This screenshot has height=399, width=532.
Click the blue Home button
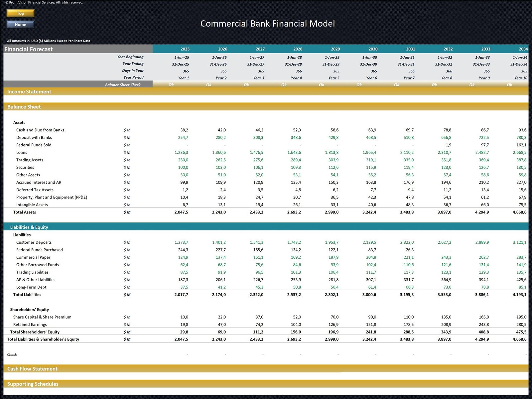coord(20,24)
